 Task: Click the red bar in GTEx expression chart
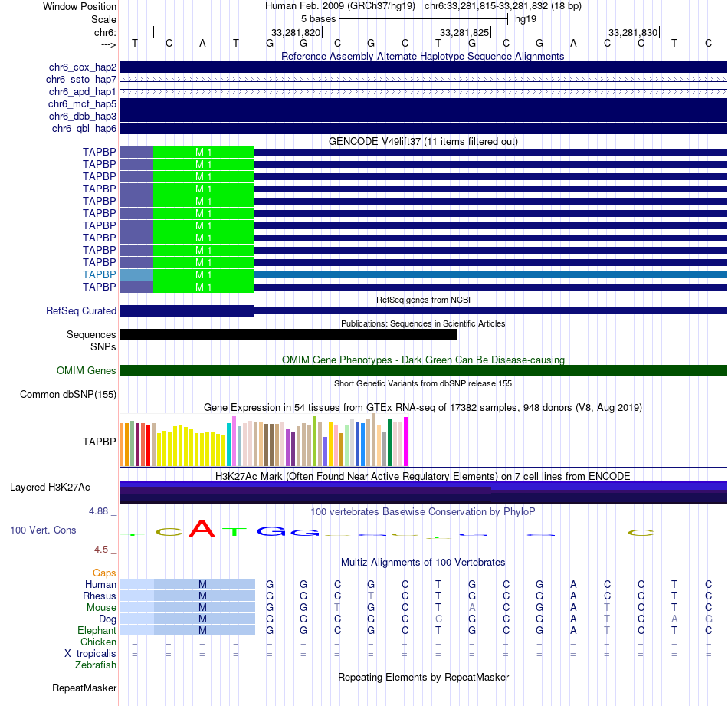148,445
